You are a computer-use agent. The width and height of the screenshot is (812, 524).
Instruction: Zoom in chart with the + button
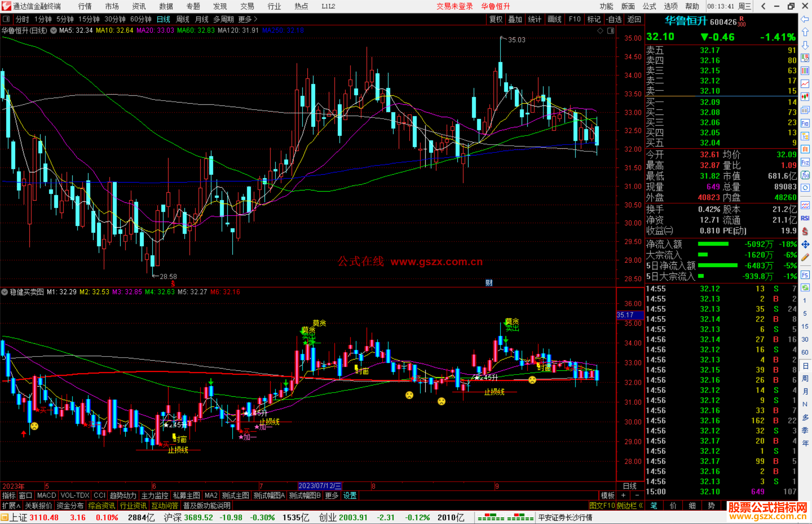[623, 495]
